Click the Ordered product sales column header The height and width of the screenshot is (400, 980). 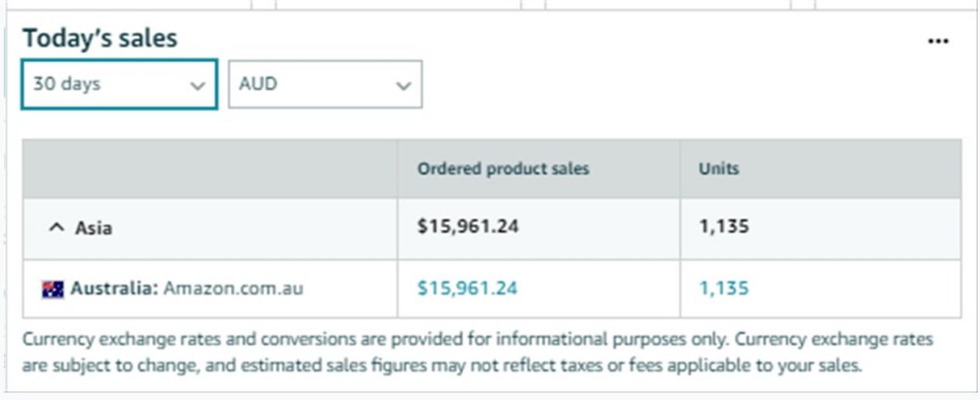point(503,169)
